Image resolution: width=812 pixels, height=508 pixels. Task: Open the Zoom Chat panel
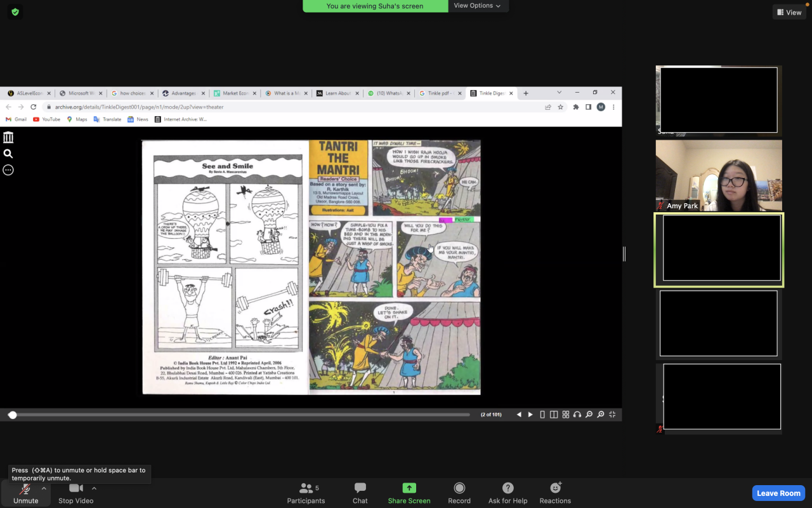pyautogui.click(x=360, y=493)
